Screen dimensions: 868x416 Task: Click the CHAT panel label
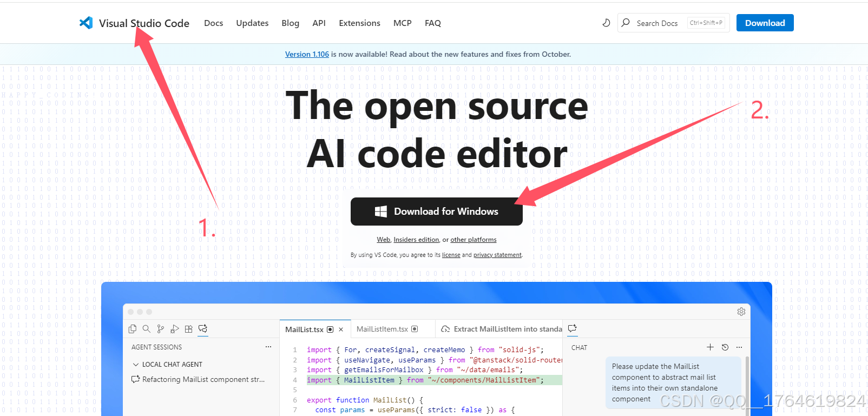[x=579, y=348]
